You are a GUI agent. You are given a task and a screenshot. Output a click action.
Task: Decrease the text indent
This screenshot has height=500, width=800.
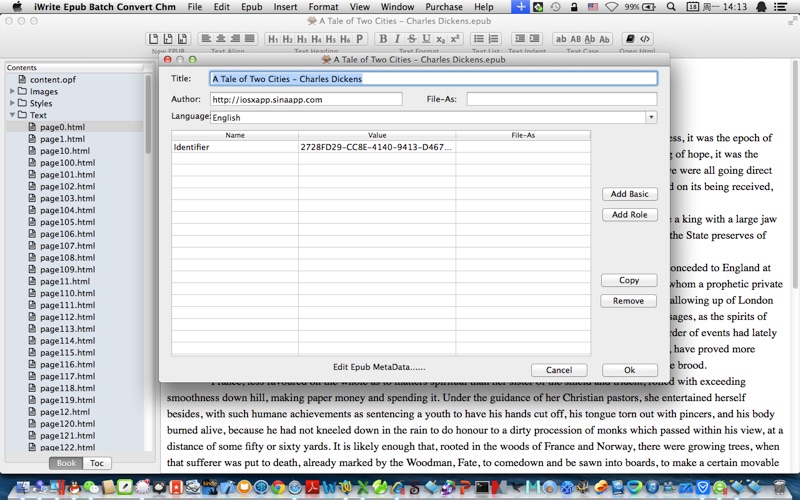tap(519, 39)
